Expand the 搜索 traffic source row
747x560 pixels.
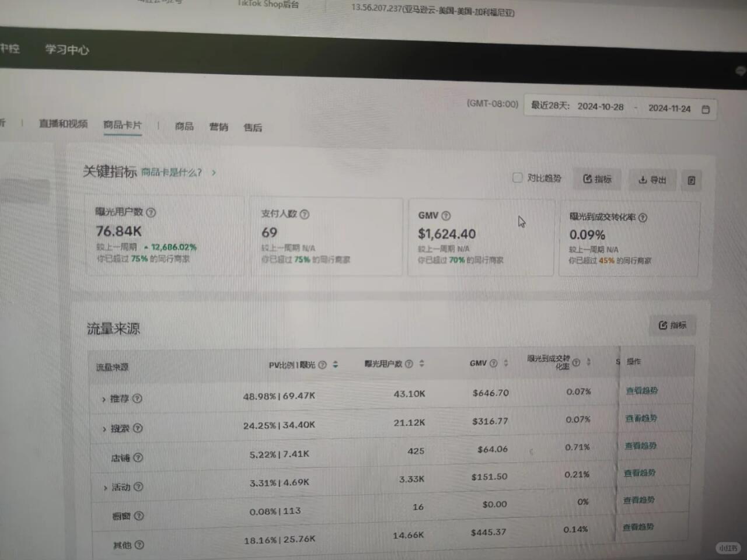[104, 429]
